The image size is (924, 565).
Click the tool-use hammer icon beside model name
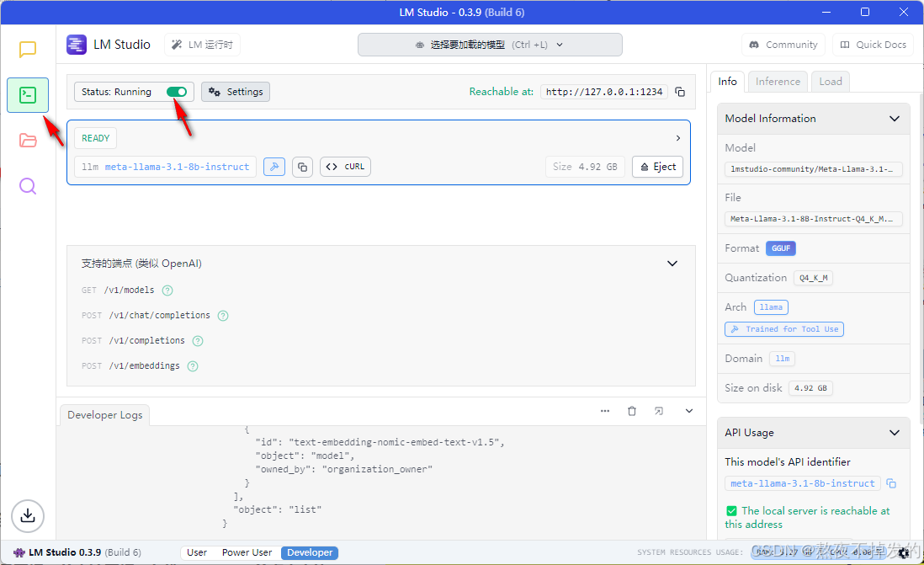click(274, 167)
